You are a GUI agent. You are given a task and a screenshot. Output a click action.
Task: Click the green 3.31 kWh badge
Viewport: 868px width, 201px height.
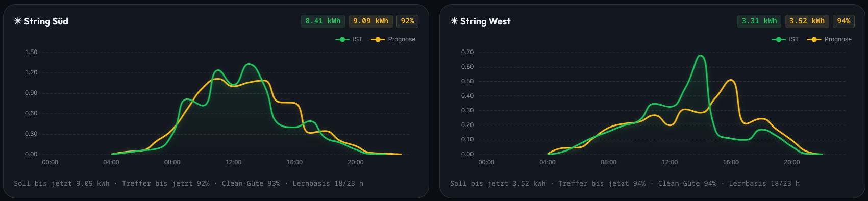point(759,21)
